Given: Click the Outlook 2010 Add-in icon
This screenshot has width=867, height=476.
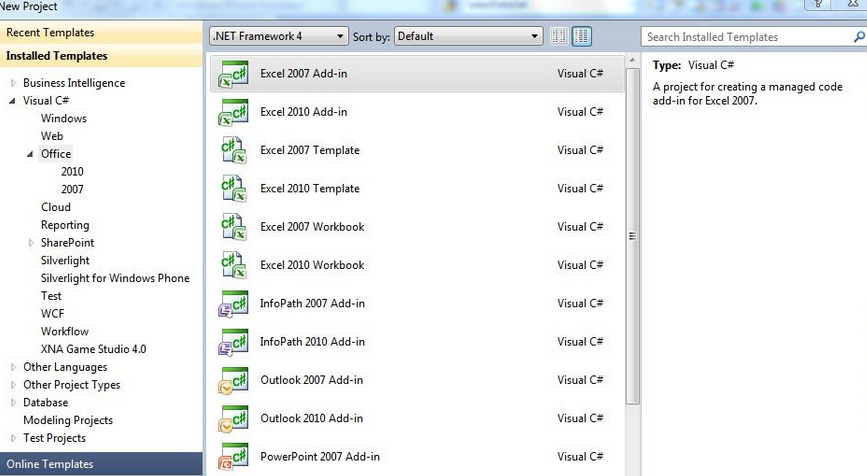Looking at the screenshot, I should coord(233,419).
